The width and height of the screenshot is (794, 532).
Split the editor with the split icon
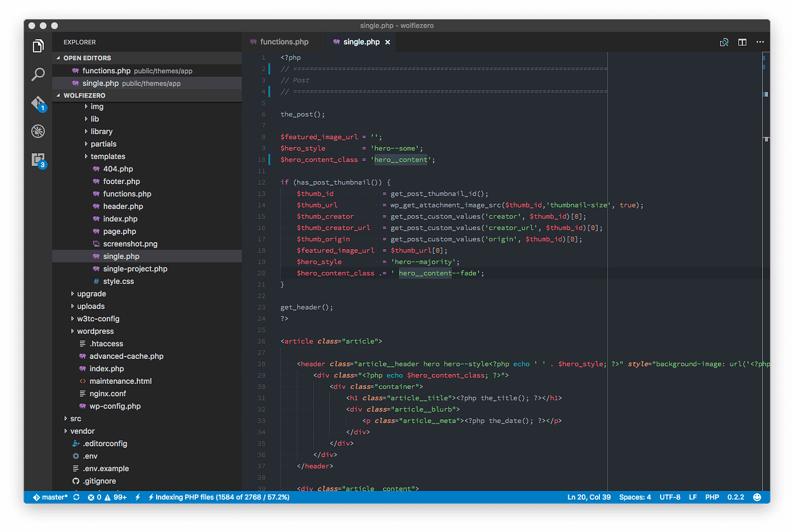tap(742, 42)
